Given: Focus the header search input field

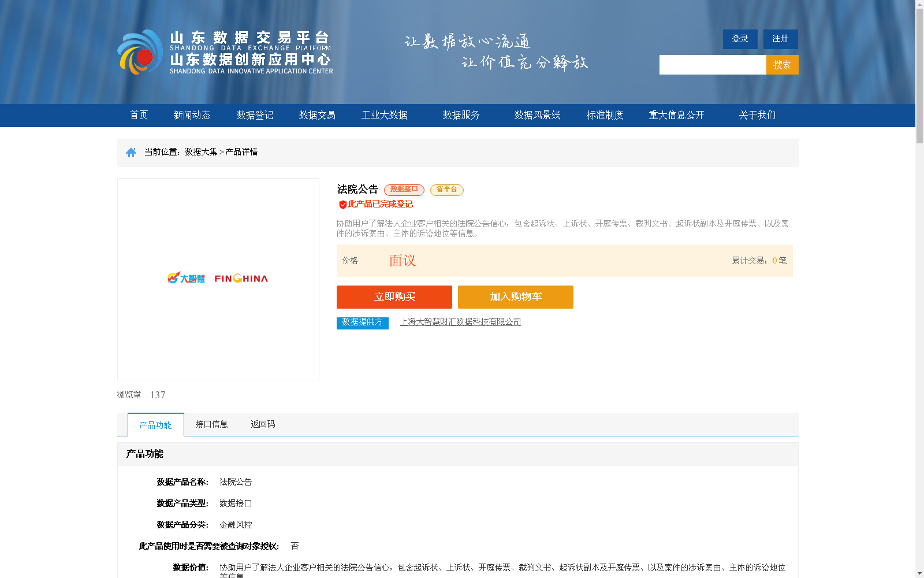Looking at the screenshot, I should pyautogui.click(x=713, y=65).
